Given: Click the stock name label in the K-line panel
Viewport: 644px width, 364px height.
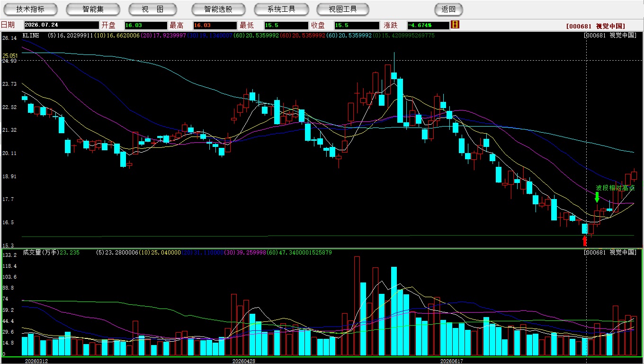Looking at the screenshot, I should point(610,36).
